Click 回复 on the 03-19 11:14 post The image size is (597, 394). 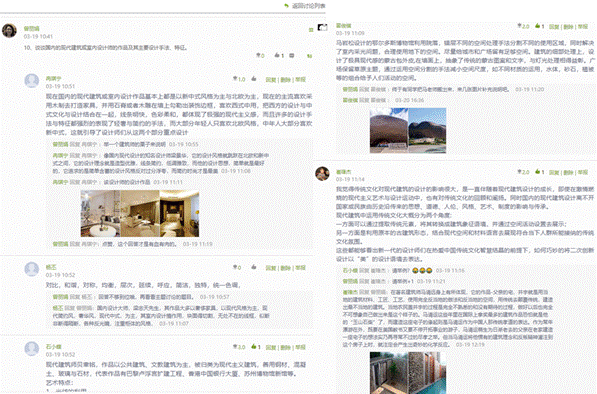[x=554, y=172]
